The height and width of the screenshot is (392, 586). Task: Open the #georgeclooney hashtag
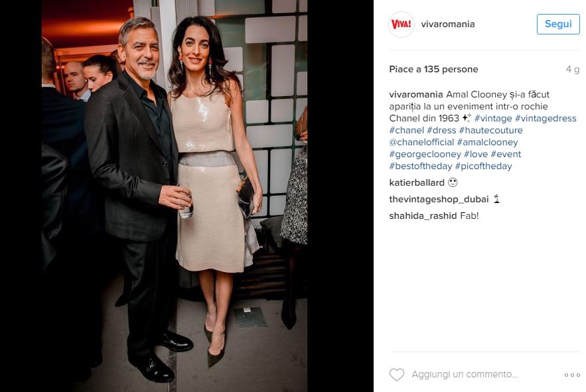tap(425, 155)
